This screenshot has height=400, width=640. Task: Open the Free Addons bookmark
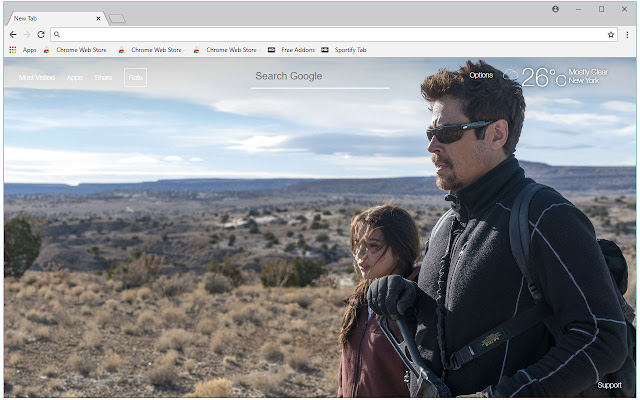[x=291, y=50]
